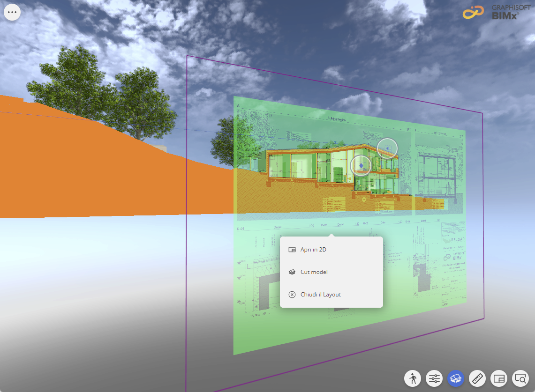Screen dimensions: 535x392
Task: Open the 3D settings sliders icon
Action: [x=434, y=378]
